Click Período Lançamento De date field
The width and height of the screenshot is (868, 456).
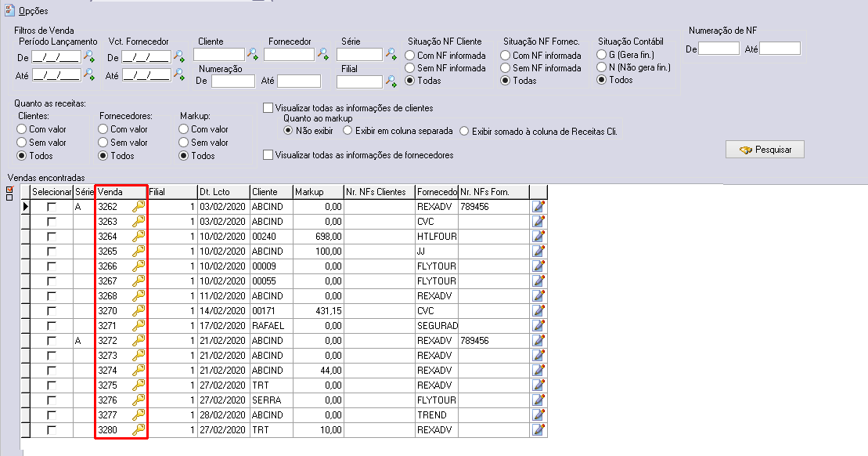[56, 56]
